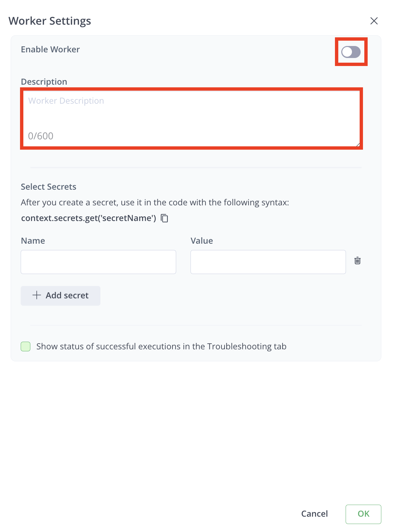
Task: Select the secret usage instruction text
Action: pos(155,202)
